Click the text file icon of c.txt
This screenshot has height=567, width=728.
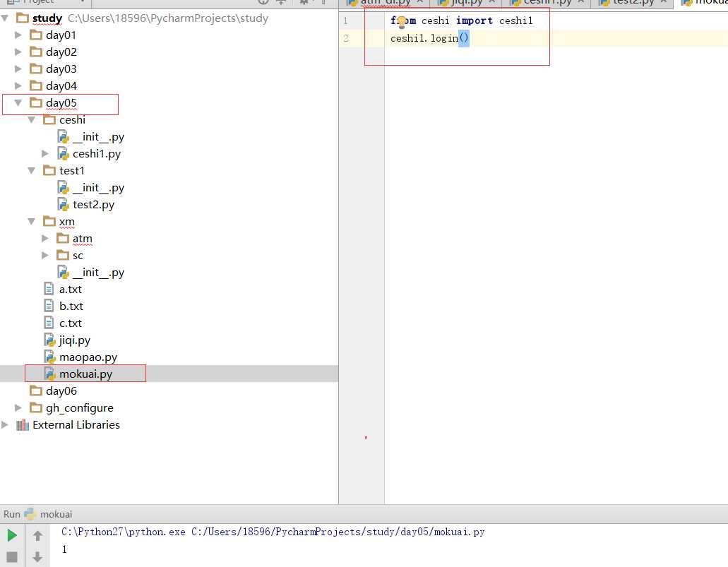tap(49, 323)
